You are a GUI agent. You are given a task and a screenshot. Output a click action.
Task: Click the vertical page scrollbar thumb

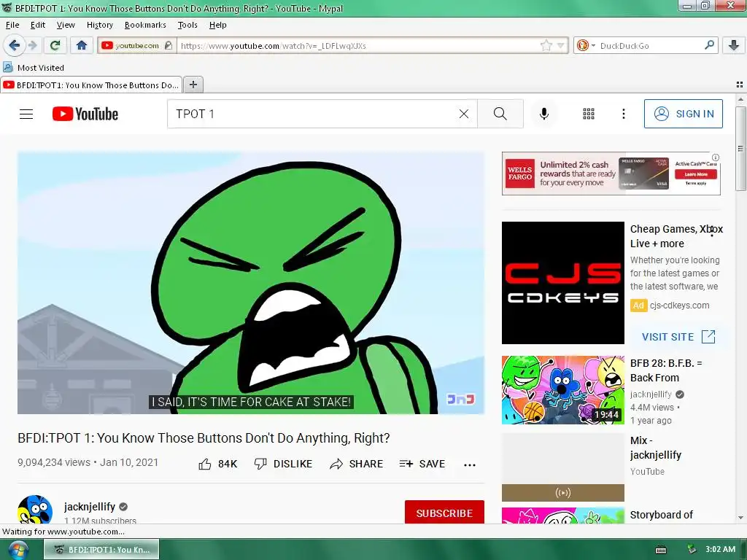tap(740, 149)
